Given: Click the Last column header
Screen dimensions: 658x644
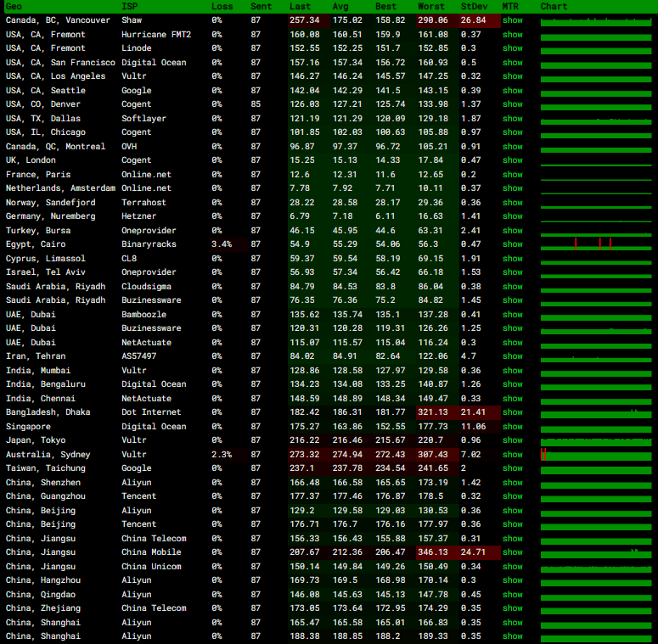Looking at the screenshot, I should click(300, 6).
